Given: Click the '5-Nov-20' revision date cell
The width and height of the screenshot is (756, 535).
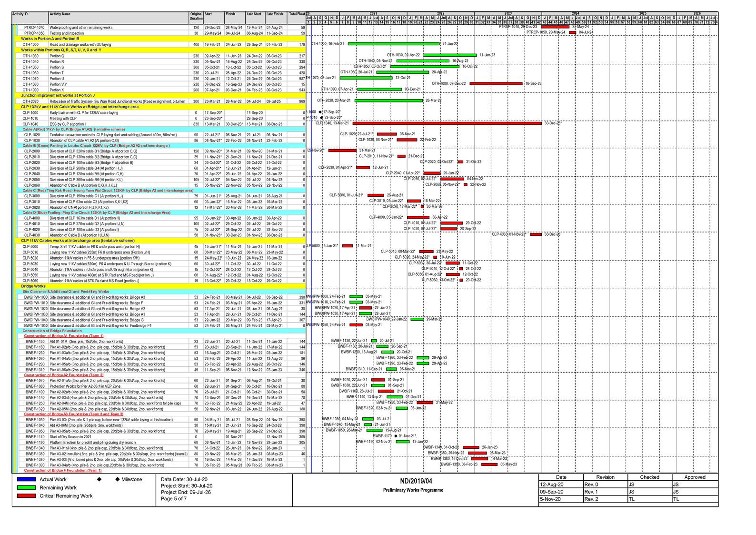Looking at the screenshot, I should tap(561, 500).
